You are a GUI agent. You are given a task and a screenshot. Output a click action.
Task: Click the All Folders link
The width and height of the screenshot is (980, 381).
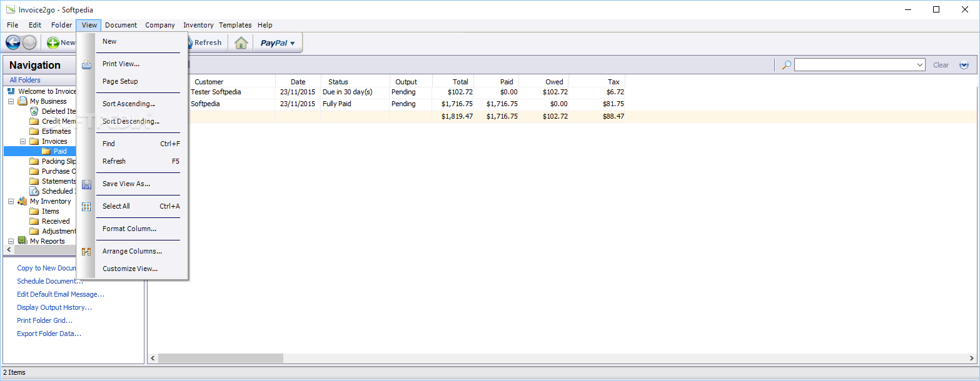click(25, 80)
